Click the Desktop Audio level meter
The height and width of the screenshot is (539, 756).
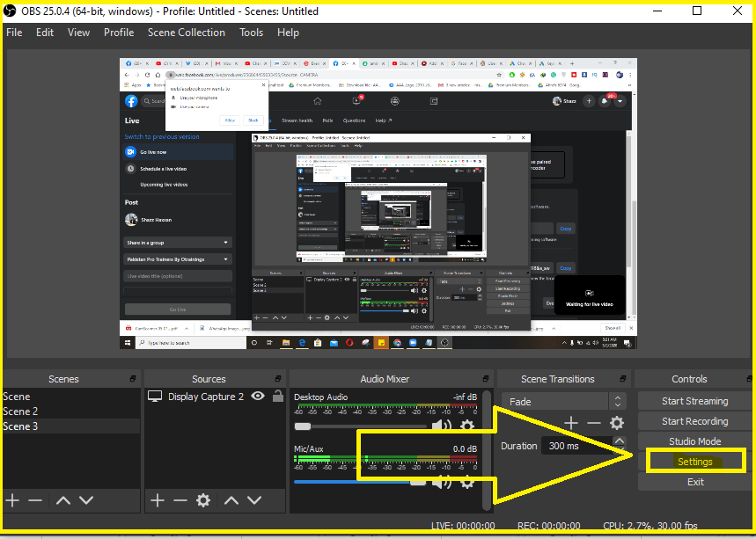(x=385, y=406)
